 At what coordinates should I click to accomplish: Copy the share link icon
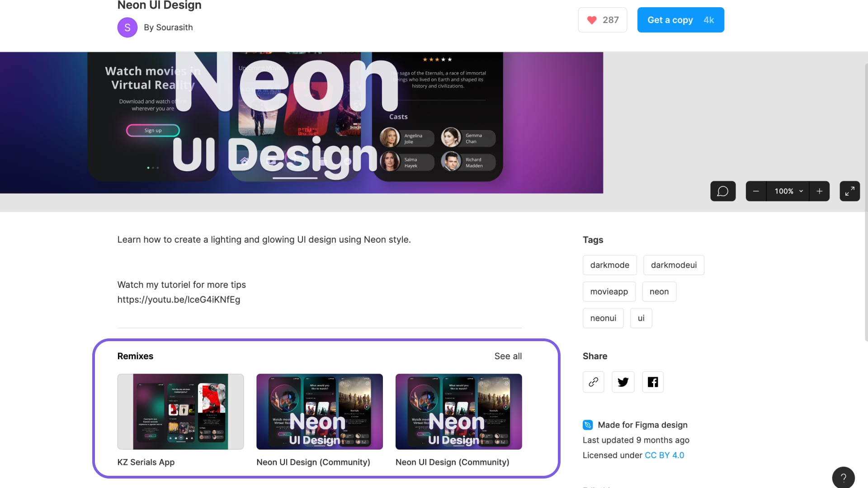click(593, 382)
